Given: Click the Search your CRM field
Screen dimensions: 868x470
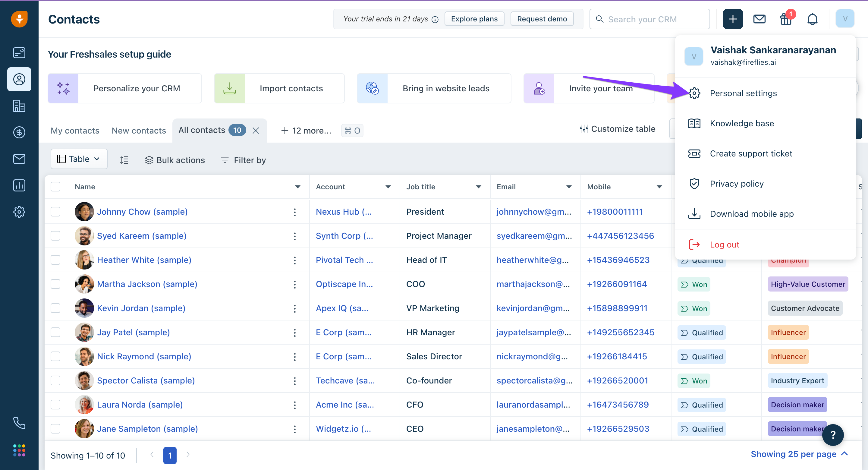Looking at the screenshot, I should (x=649, y=19).
